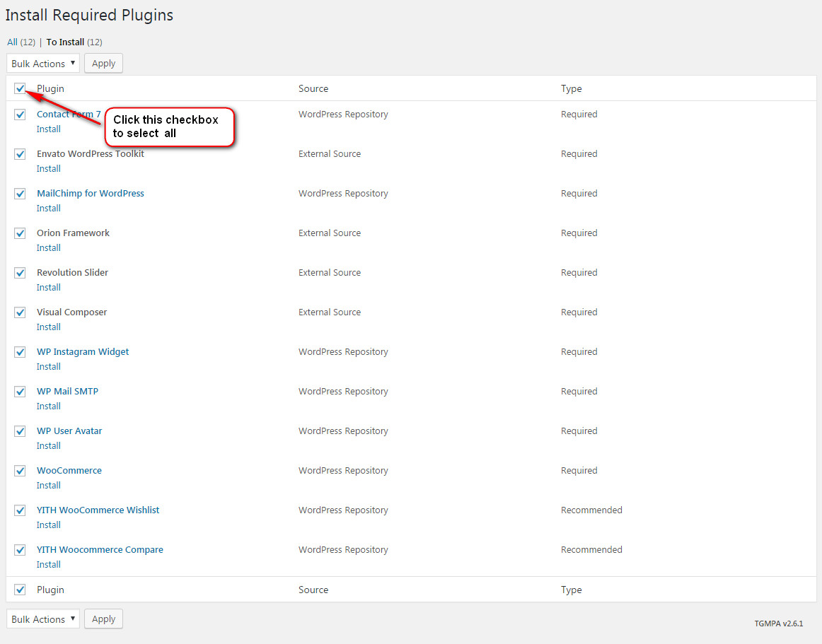822x644 pixels.
Task: Install the Orion Framework plugin
Action: tap(49, 248)
